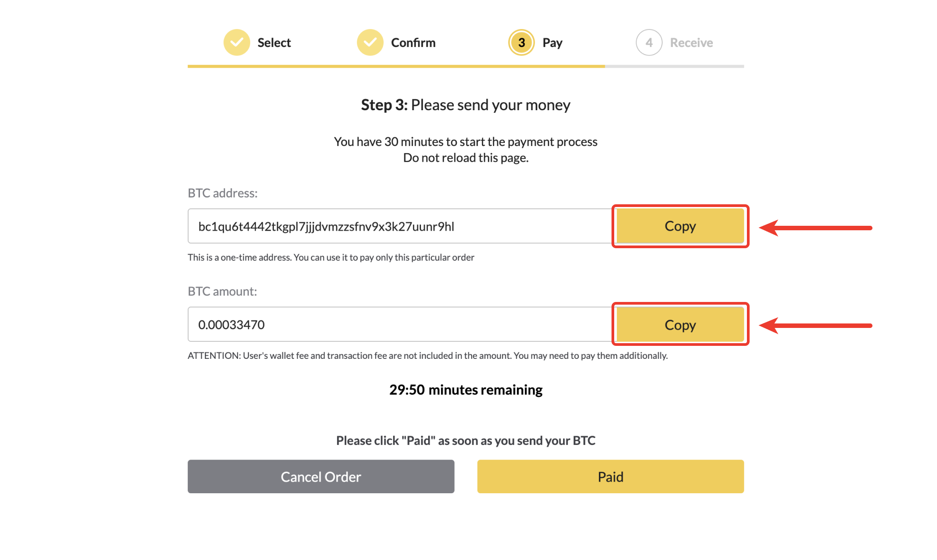Click the Confirm step label
Screen dimensions: 937x560
point(413,43)
